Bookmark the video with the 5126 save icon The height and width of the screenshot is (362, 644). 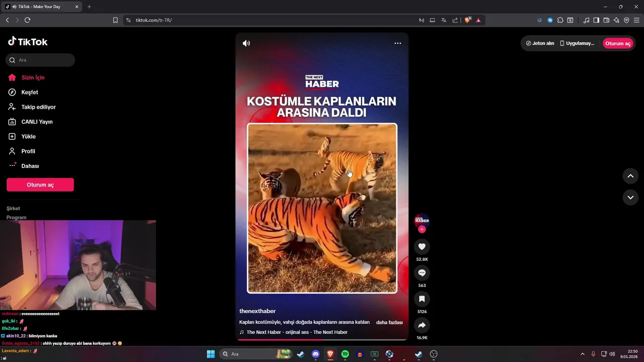pos(422,299)
